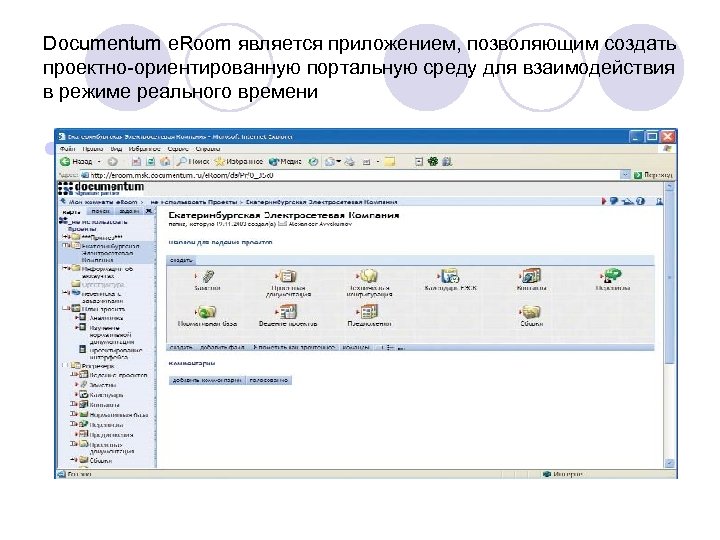Switch to the задачи sidebar tab
The width and height of the screenshot is (720, 540).
[x=129, y=211]
